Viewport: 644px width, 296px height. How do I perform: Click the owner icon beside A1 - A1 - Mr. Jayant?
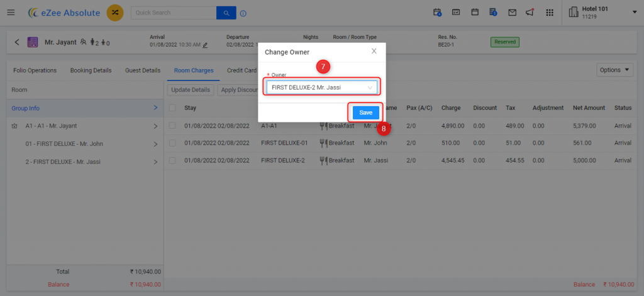coord(15,126)
